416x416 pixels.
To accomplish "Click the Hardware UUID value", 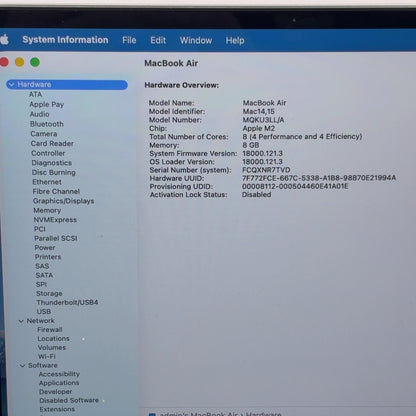I will click(319, 178).
